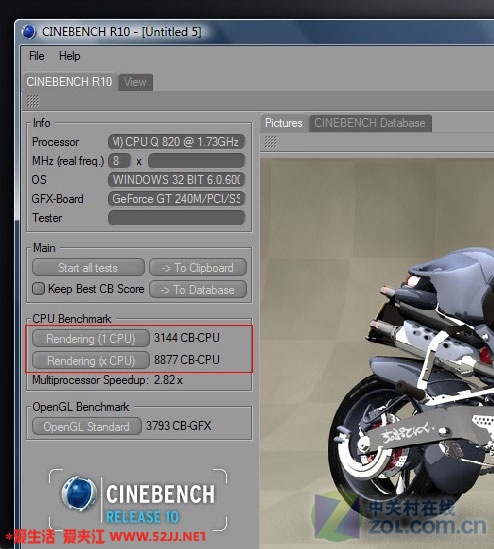Copy results with To Clipboard button

(198, 268)
